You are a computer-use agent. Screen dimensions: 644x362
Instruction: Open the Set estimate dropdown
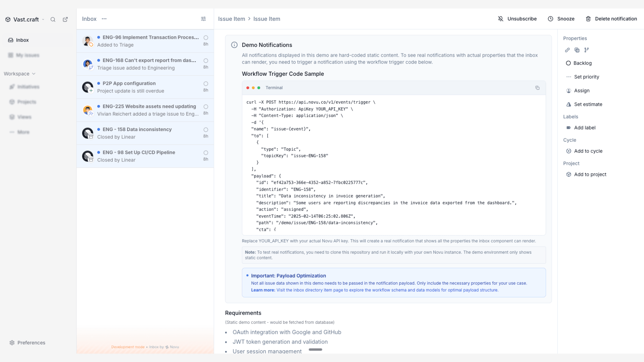point(584,104)
